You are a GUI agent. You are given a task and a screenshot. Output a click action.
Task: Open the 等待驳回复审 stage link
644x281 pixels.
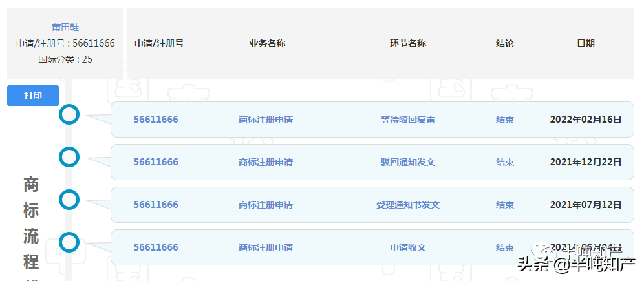pos(408,120)
